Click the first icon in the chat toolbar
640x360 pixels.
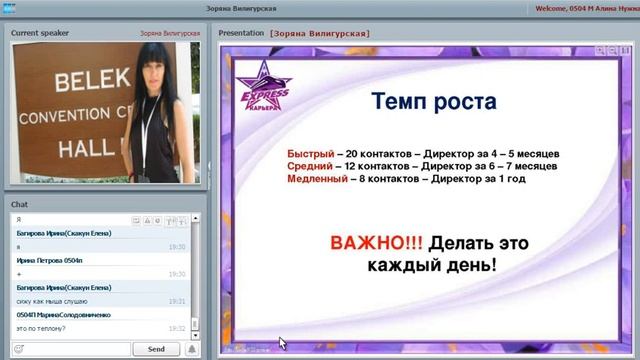point(136,220)
